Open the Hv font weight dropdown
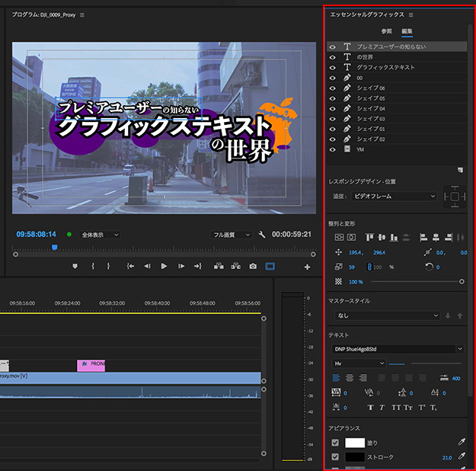 coord(359,364)
